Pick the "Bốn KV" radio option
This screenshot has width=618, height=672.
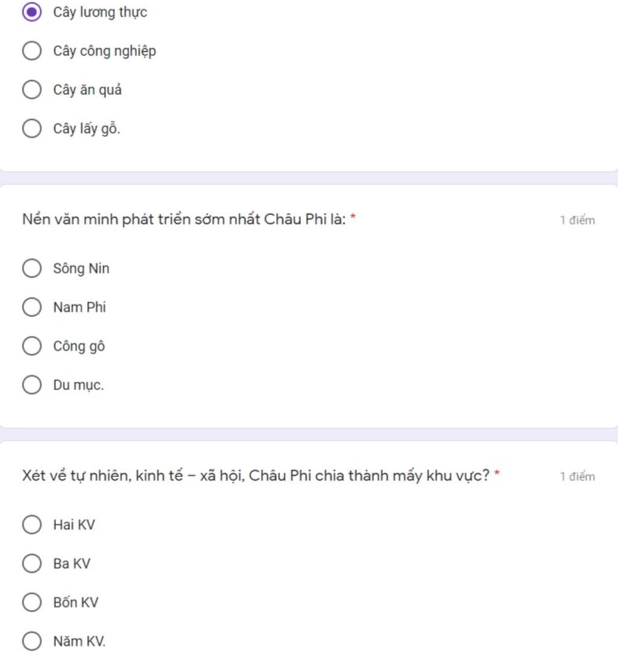32,602
